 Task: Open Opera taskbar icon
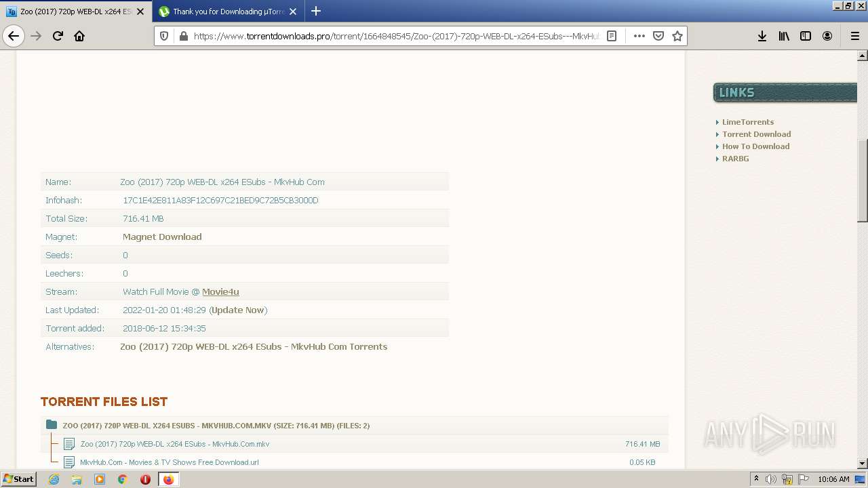click(145, 479)
